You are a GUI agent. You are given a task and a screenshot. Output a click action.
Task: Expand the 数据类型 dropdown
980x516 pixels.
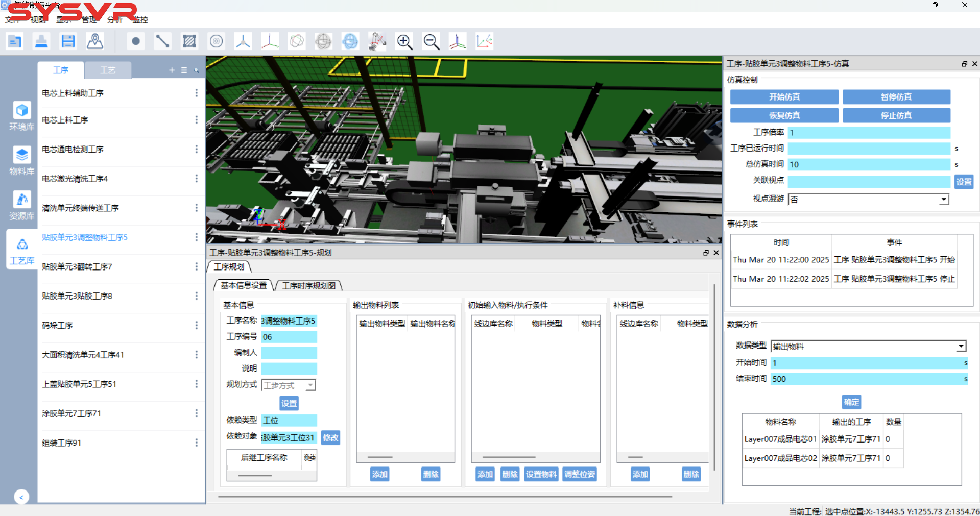click(961, 347)
